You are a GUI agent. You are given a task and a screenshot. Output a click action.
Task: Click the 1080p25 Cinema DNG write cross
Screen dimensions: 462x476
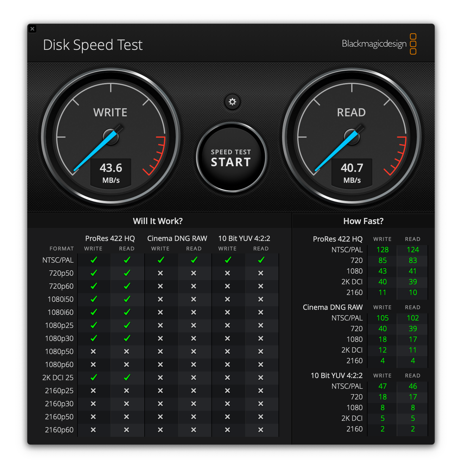[160, 325]
